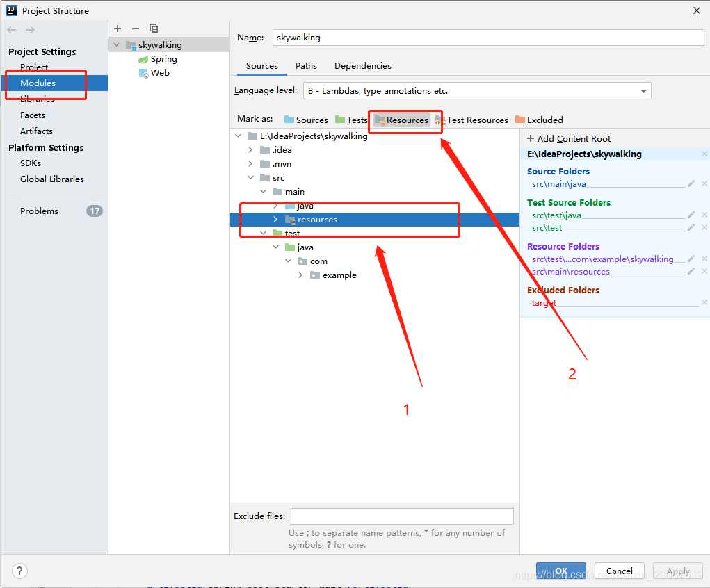
Task: Click the module Name field
Action: click(x=488, y=38)
